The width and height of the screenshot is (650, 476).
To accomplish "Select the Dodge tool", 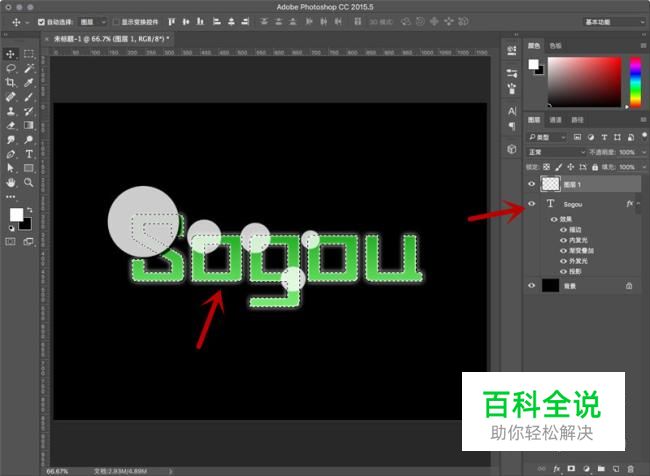I will (x=29, y=140).
